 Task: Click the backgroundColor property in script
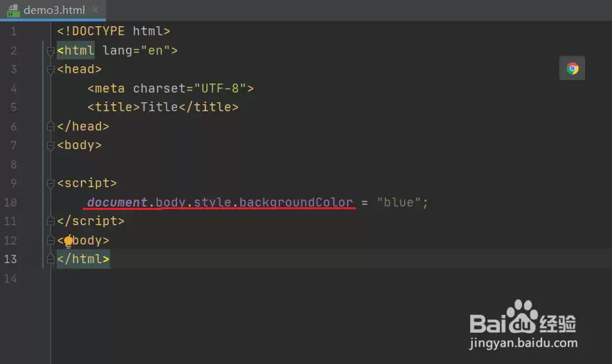pos(296,202)
